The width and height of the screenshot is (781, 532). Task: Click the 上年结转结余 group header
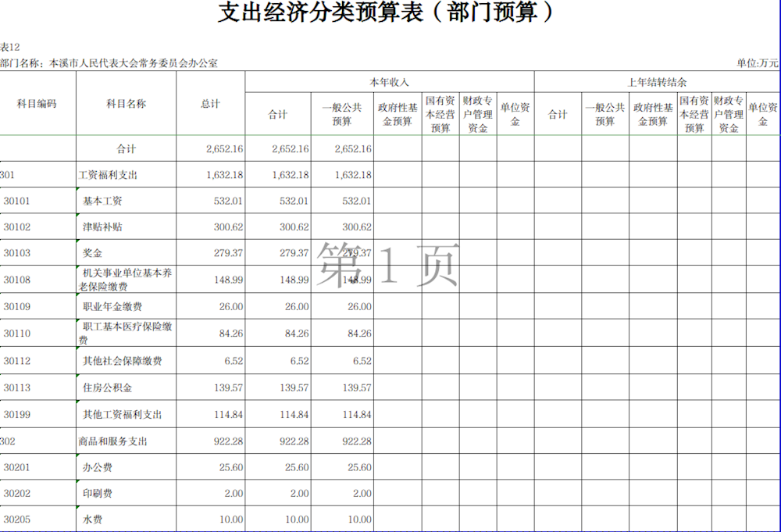click(657, 82)
